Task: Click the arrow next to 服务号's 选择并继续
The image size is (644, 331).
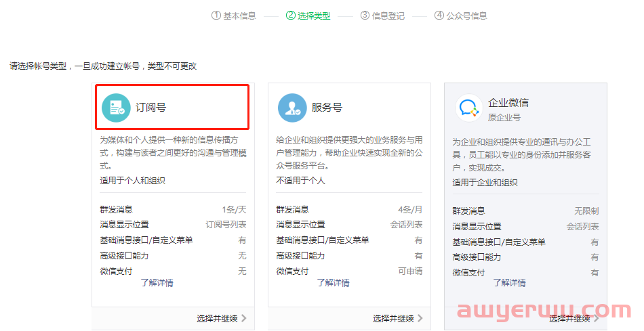Action: point(420,318)
